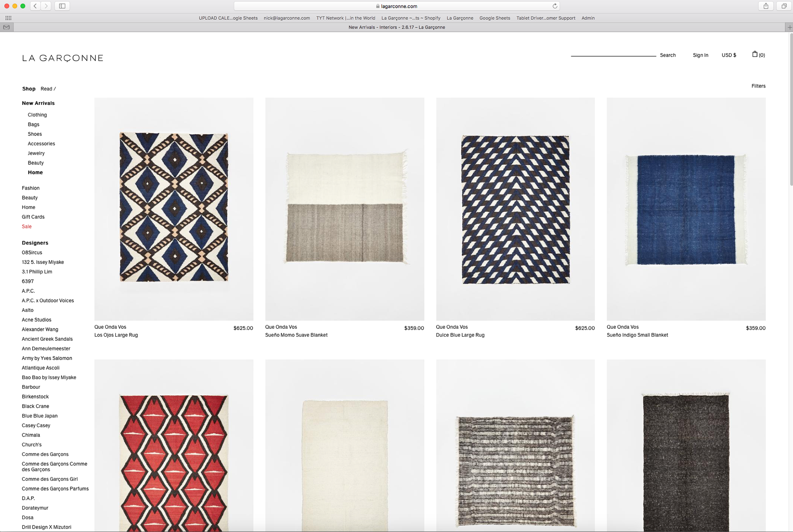The width and height of the screenshot is (793, 532).
Task: Open the Share icon in toolbar
Action: 766,6
